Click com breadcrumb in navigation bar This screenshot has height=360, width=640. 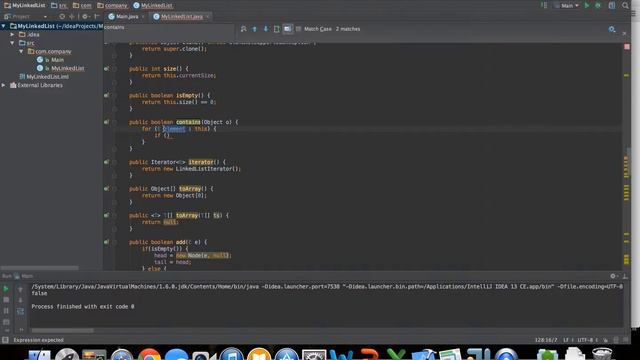pos(82,5)
